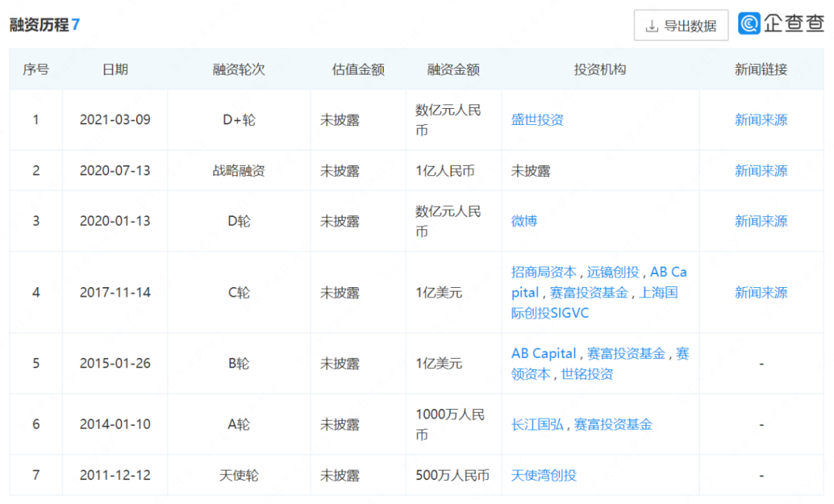Screen dimensions: 834x504
Task: Click the 融资轮次 column header
Action: click(239, 69)
